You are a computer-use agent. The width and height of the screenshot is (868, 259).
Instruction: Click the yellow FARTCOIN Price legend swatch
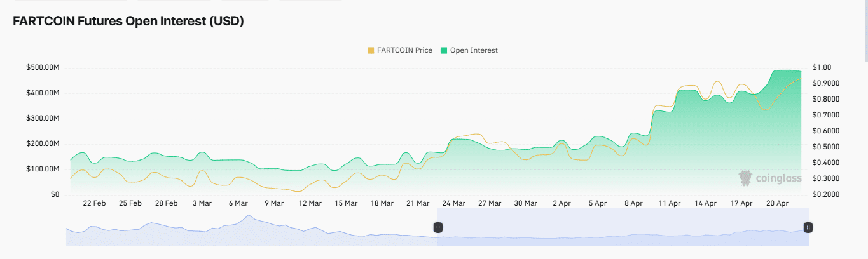tap(371, 50)
